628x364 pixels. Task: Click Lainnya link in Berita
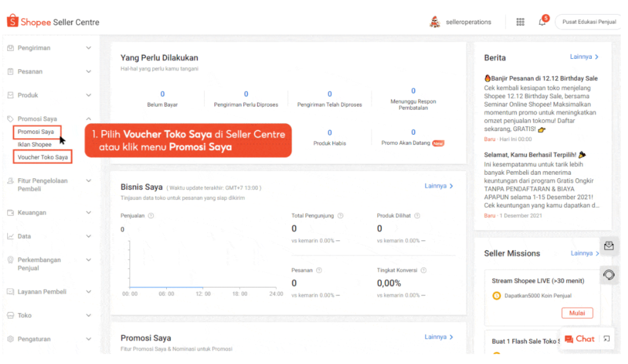pyautogui.click(x=584, y=57)
